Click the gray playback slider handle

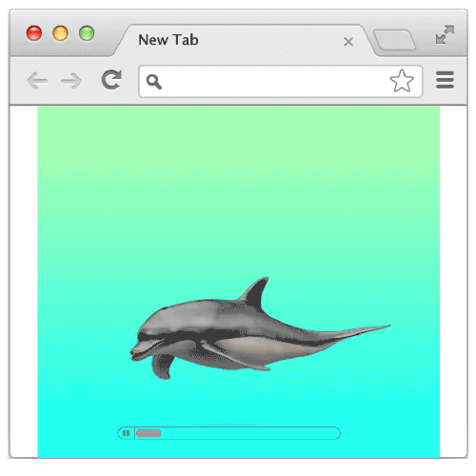149,433
